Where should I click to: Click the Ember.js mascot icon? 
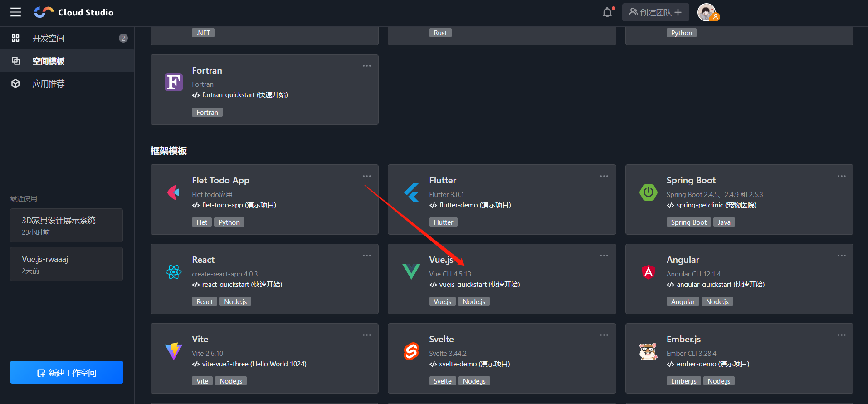649,351
